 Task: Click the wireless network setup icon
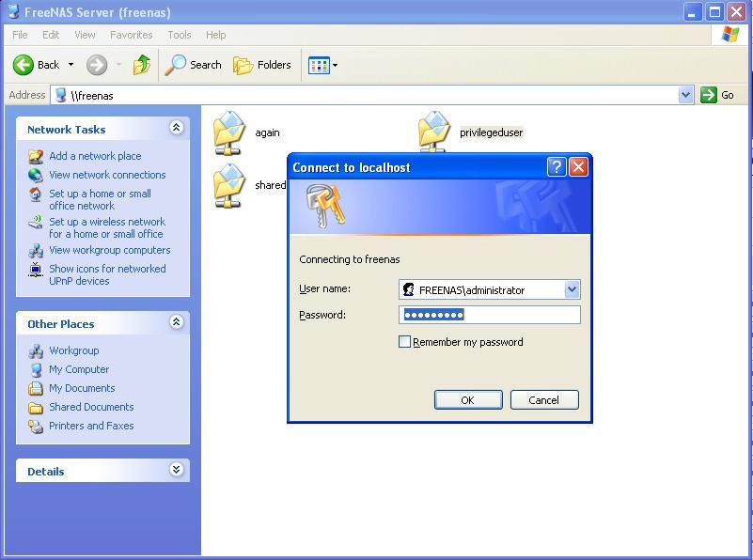[36, 222]
